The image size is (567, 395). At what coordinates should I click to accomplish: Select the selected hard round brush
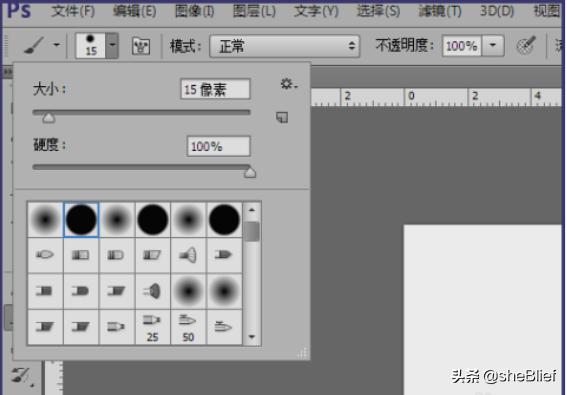[81, 220]
